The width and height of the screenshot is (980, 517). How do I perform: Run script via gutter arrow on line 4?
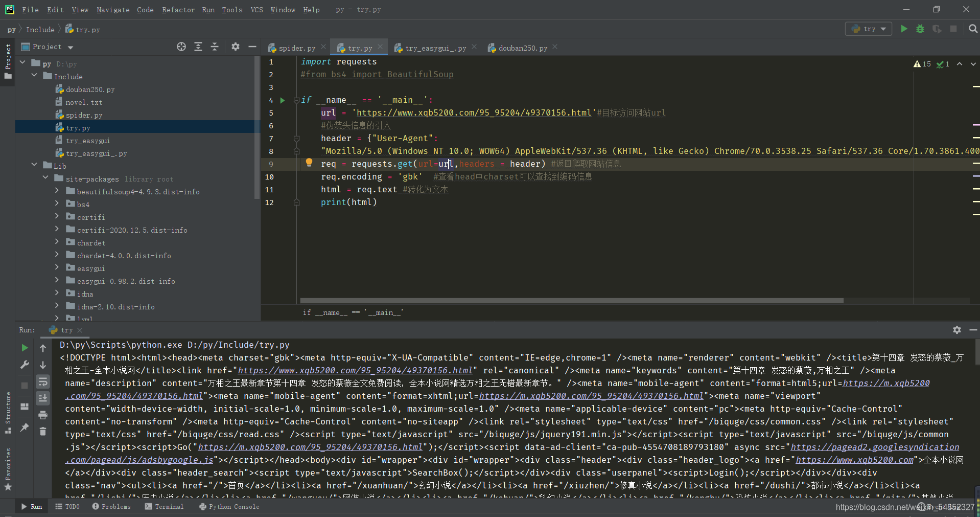point(283,100)
